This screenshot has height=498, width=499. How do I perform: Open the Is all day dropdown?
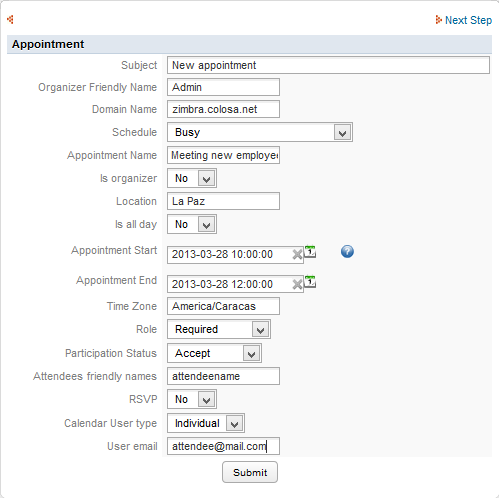(192, 224)
